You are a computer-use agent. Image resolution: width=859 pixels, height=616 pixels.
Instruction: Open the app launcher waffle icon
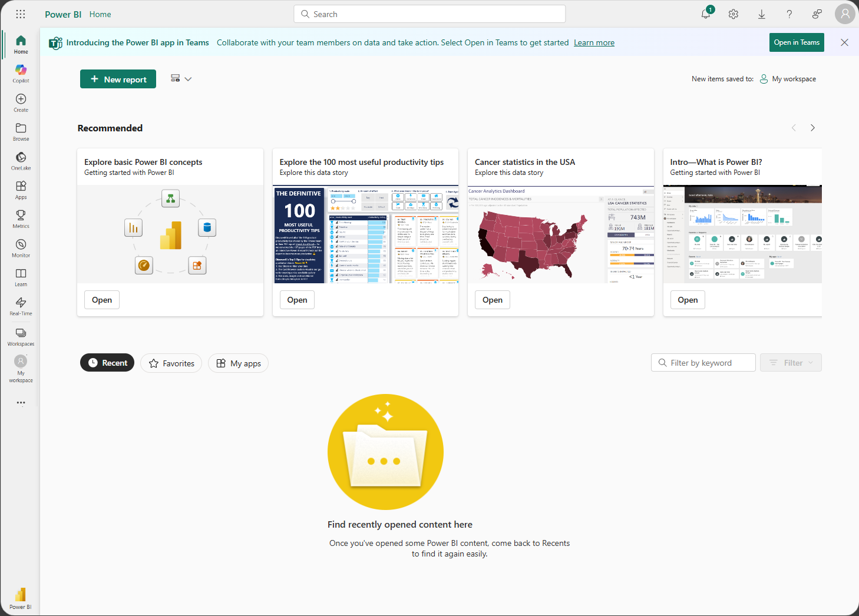[21, 14]
